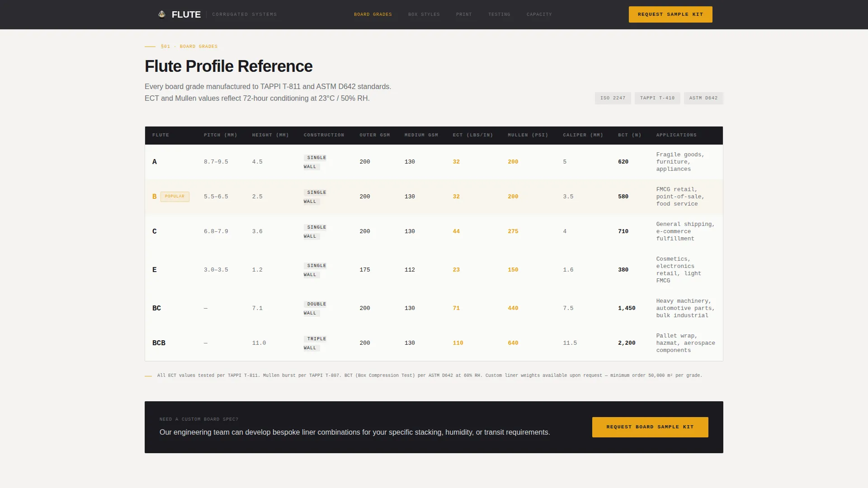Click Mullen value 440
The height and width of the screenshot is (488, 868).
coord(513,308)
